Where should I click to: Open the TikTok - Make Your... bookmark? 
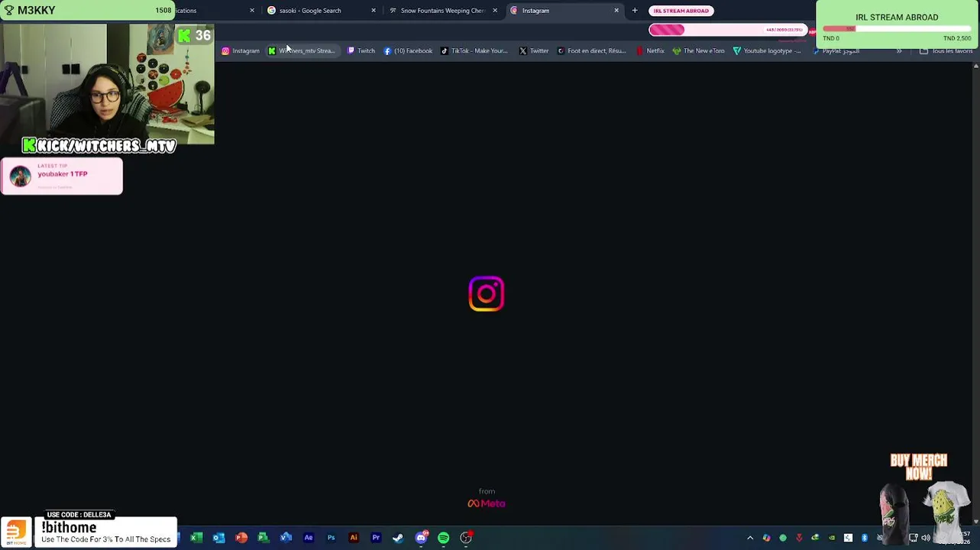point(474,51)
